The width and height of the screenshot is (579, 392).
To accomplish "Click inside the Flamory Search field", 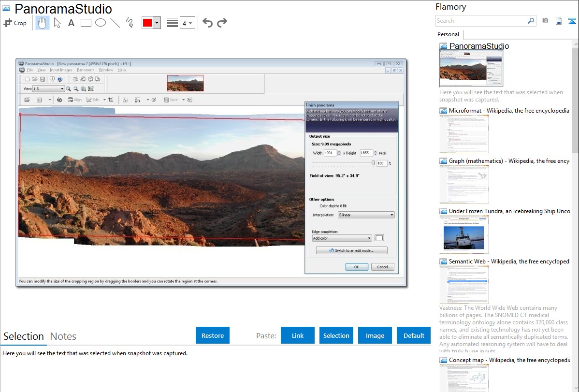I will 480,21.
